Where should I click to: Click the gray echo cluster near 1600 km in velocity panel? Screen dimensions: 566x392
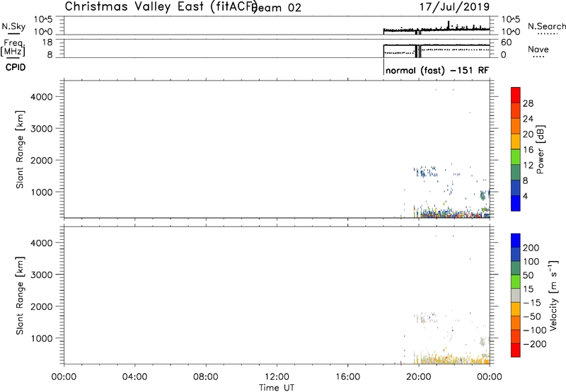pyautogui.click(x=426, y=318)
